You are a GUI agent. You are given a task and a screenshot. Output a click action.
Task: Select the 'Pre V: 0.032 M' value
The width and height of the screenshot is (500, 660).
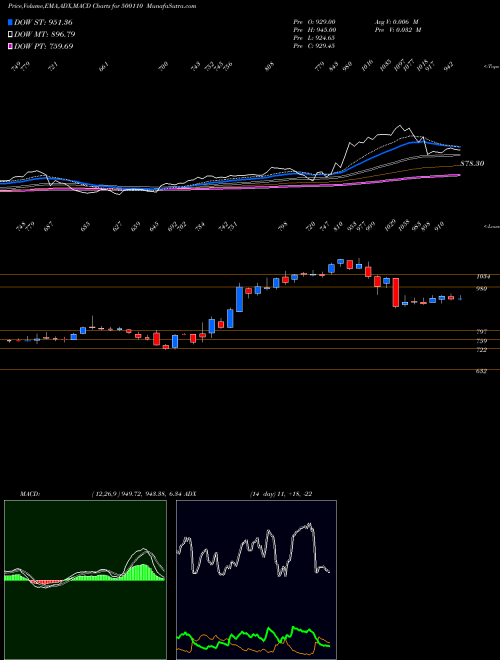[398, 30]
